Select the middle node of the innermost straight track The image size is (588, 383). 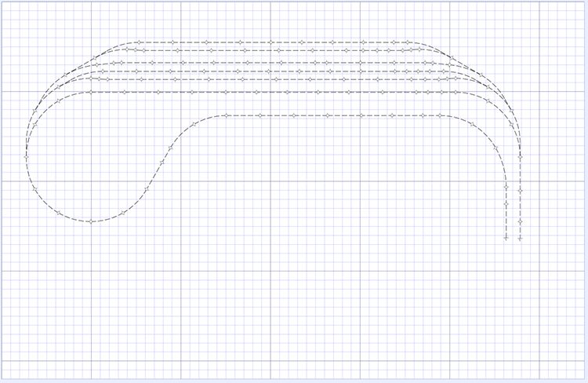click(x=326, y=115)
